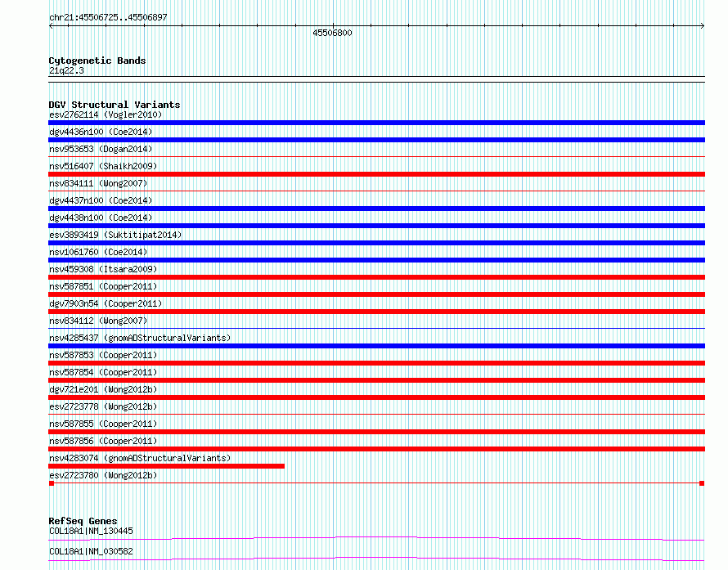Click the magenta line under COL18A1|NM_130445
Screen dimensions: 728x570
pyautogui.click(x=376, y=538)
